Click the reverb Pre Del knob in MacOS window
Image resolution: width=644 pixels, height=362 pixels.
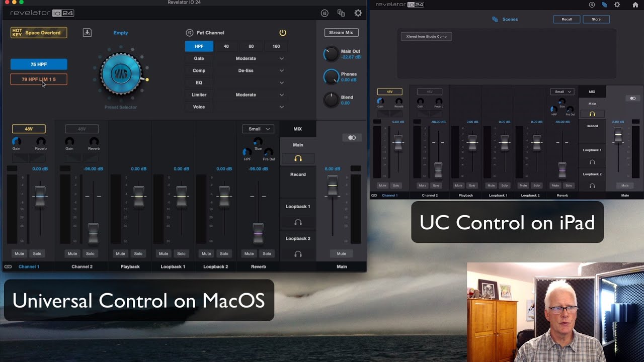click(x=269, y=152)
